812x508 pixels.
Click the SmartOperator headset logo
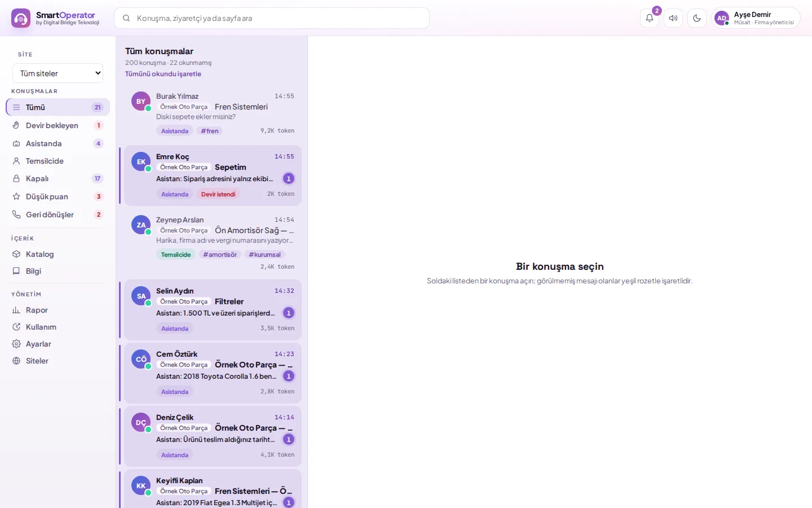(21, 18)
